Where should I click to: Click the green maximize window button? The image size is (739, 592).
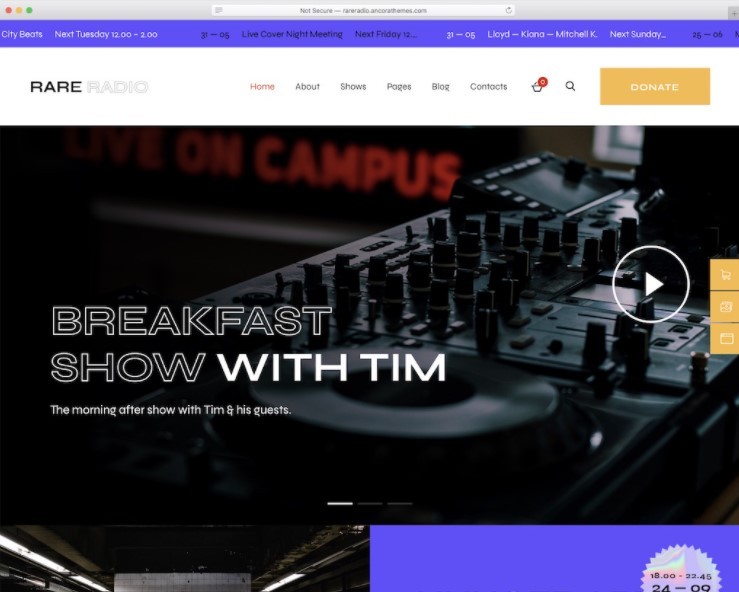[x=29, y=10]
